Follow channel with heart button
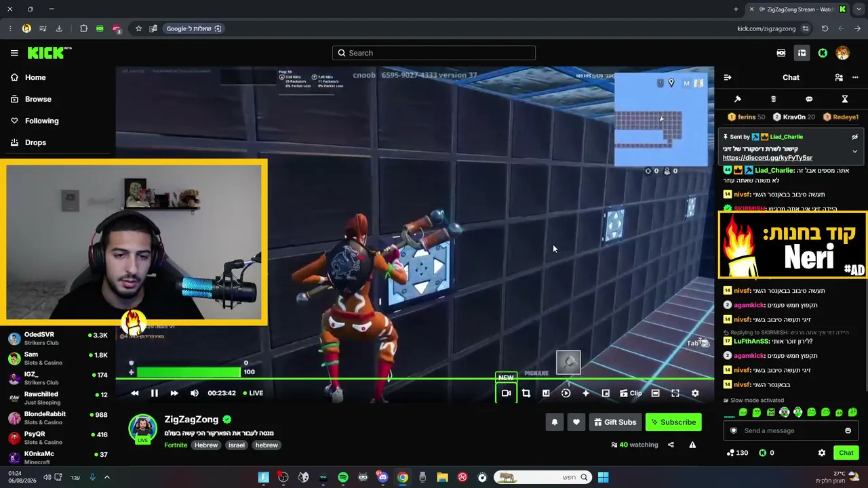 (576, 422)
